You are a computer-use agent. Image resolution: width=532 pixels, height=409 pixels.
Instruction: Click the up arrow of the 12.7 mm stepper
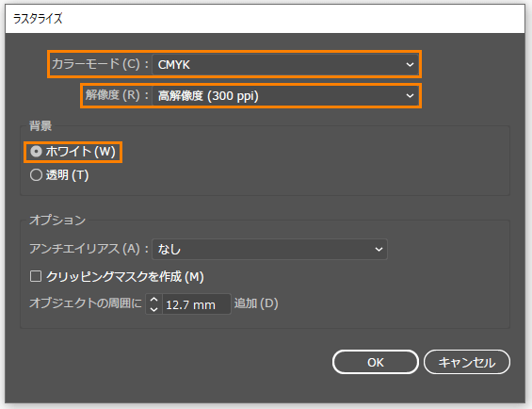click(154, 300)
